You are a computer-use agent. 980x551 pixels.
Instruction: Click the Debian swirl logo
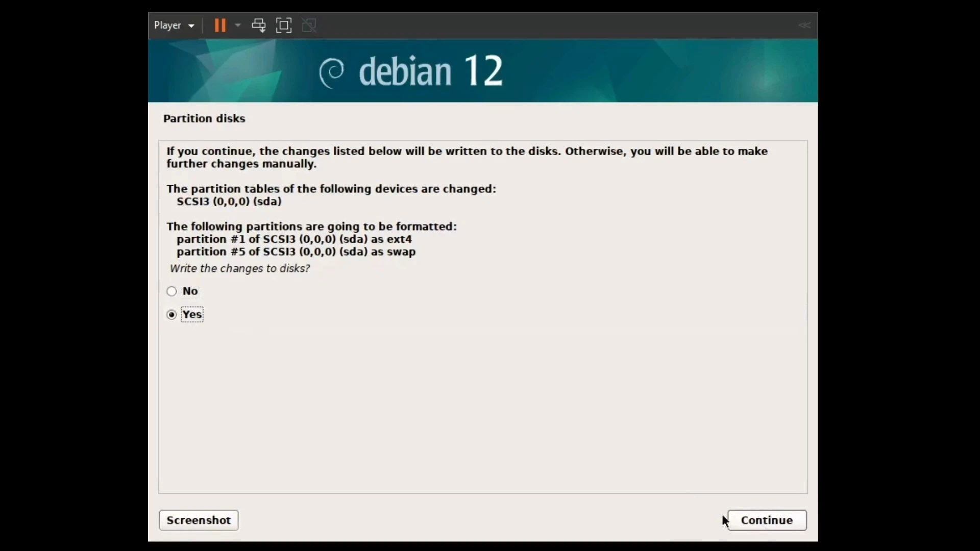coord(332,72)
